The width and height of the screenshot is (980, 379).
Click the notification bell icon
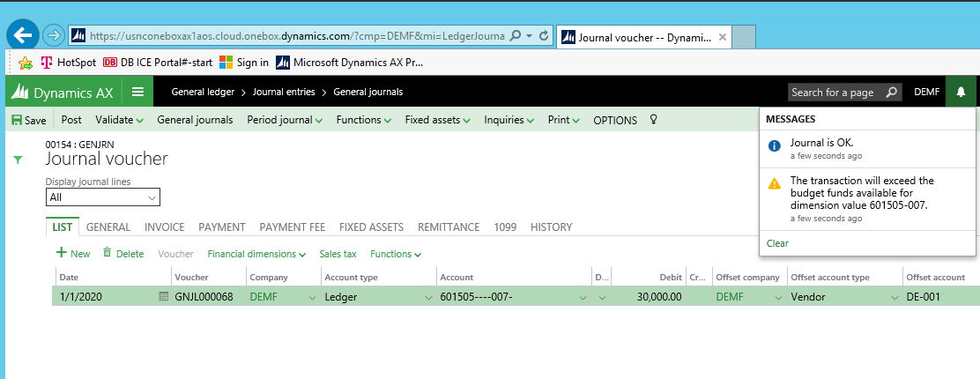pyautogui.click(x=961, y=92)
